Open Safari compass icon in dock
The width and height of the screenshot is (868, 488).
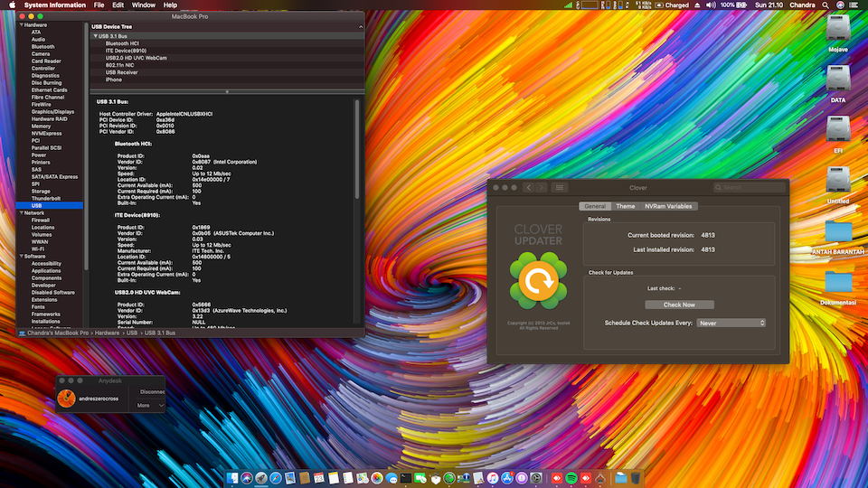pos(276,477)
